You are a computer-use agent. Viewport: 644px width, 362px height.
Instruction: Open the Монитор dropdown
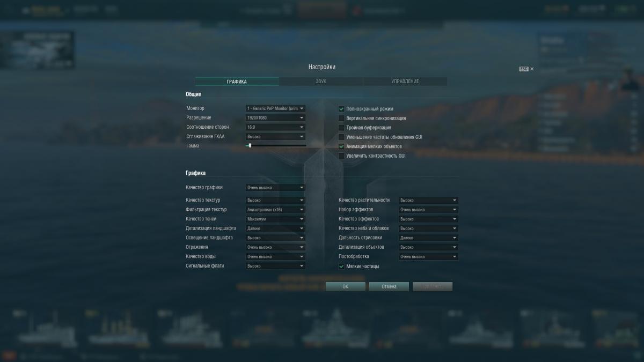pyautogui.click(x=275, y=108)
